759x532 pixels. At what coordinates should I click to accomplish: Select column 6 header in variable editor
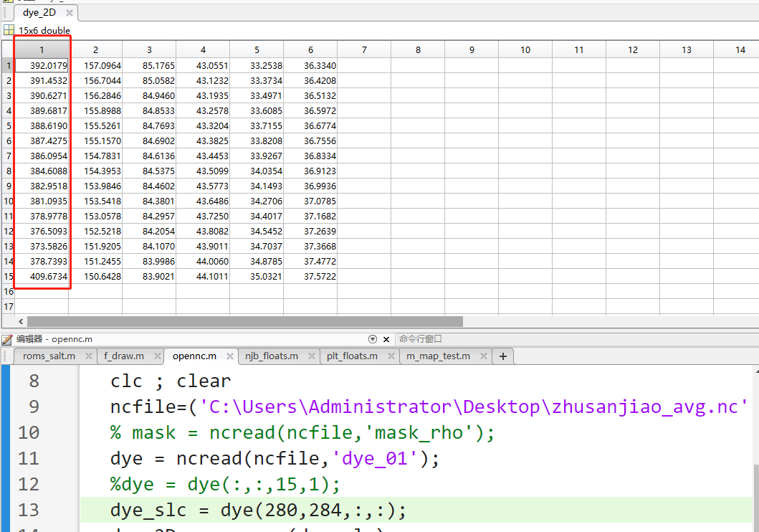[x=310, y=50]
